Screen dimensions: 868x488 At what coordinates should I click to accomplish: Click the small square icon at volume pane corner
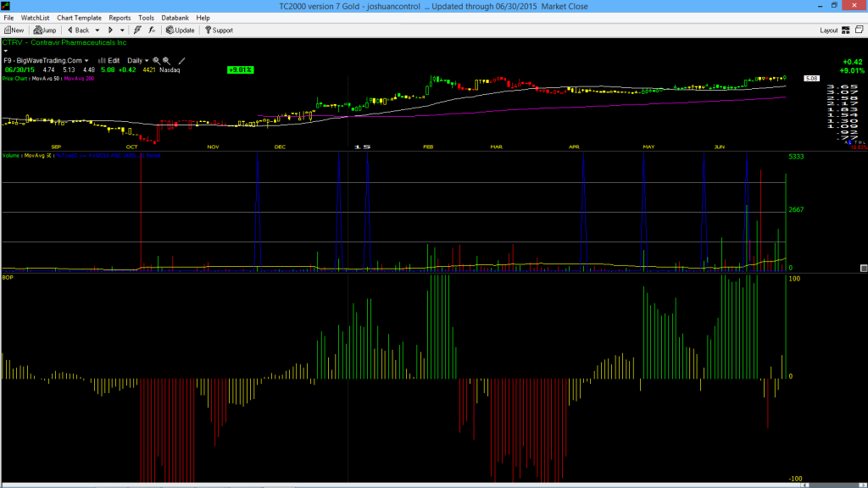[864, 269]
